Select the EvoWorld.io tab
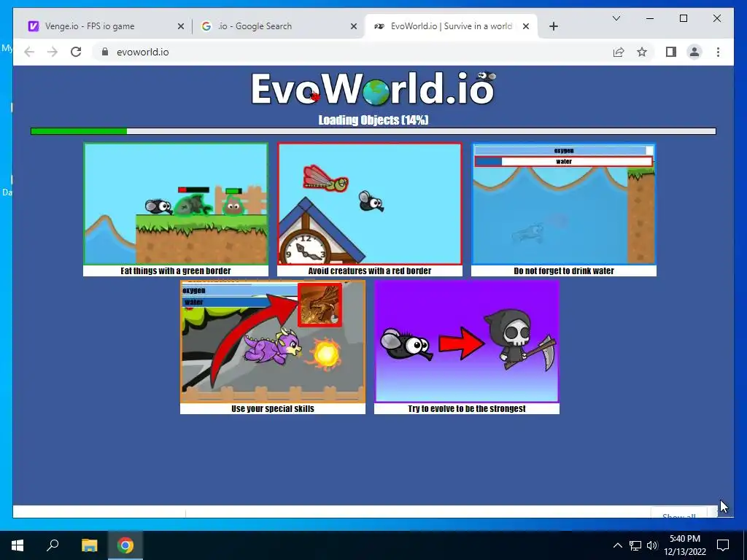747x560 pixels. click(450, 26)
